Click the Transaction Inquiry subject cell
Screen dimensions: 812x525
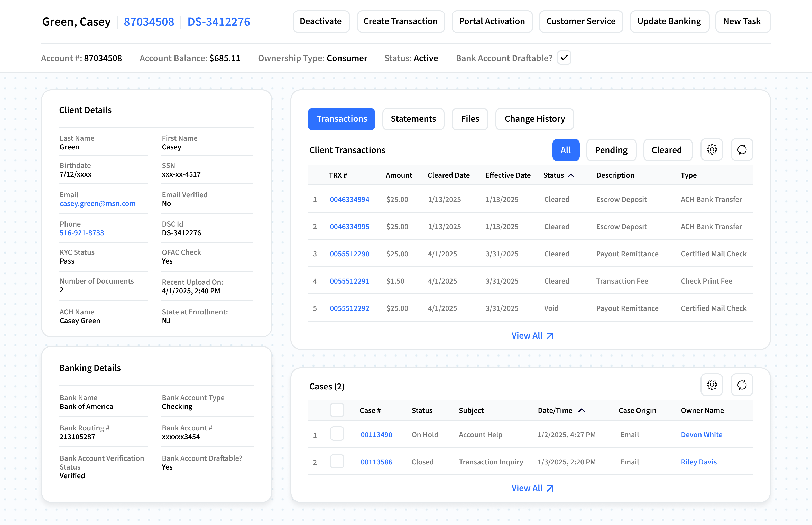tap(491, 462)
